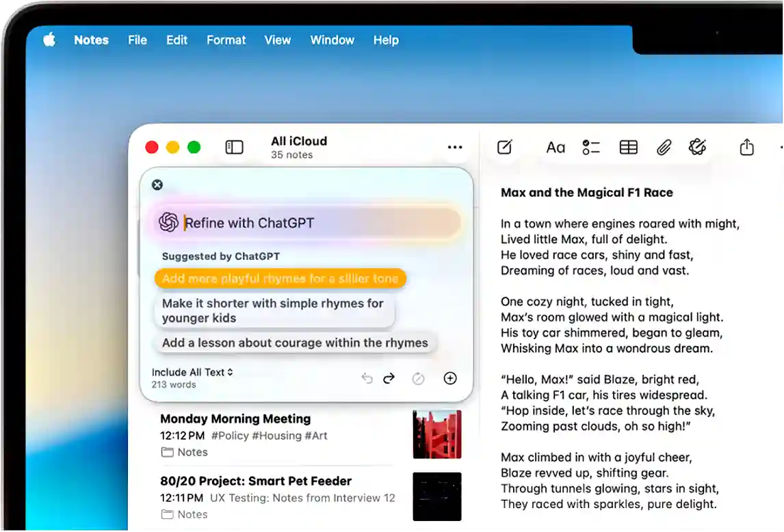Click the ChatGPT logo icon in prompt field
784x532 pixels.
[168, 222]
